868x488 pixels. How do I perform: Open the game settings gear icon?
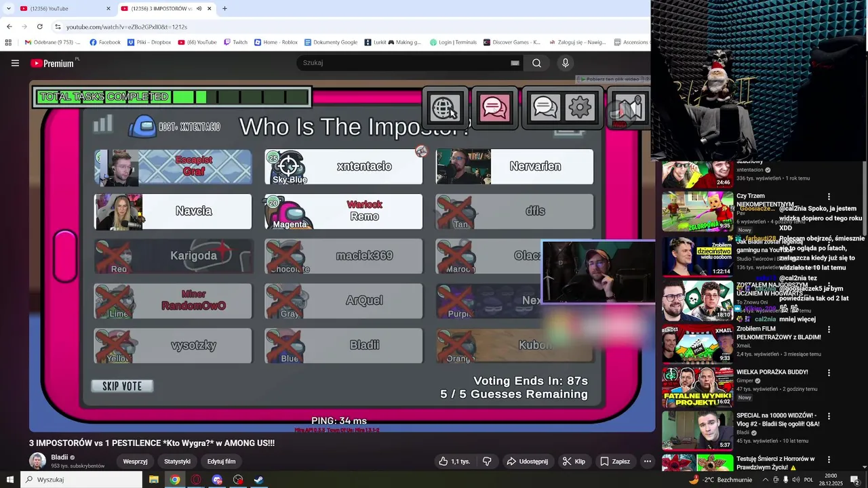coord(579,107)
